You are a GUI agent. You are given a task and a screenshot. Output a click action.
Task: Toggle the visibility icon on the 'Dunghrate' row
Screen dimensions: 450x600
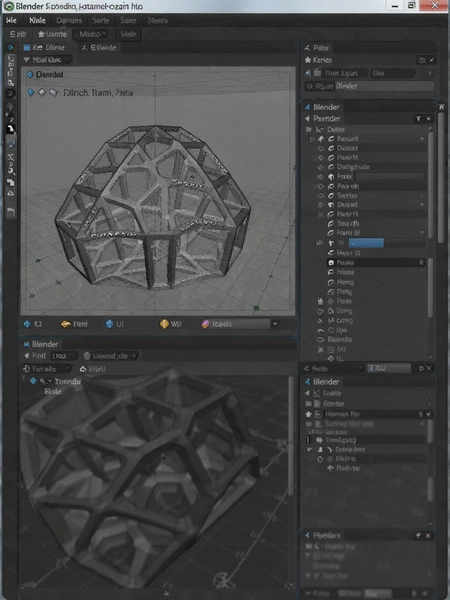(321, 167)
